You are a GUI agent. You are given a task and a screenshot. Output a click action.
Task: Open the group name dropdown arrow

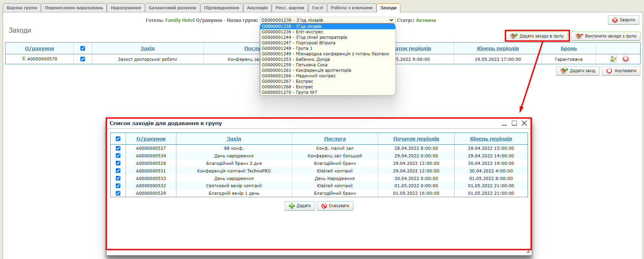point(391,20)
